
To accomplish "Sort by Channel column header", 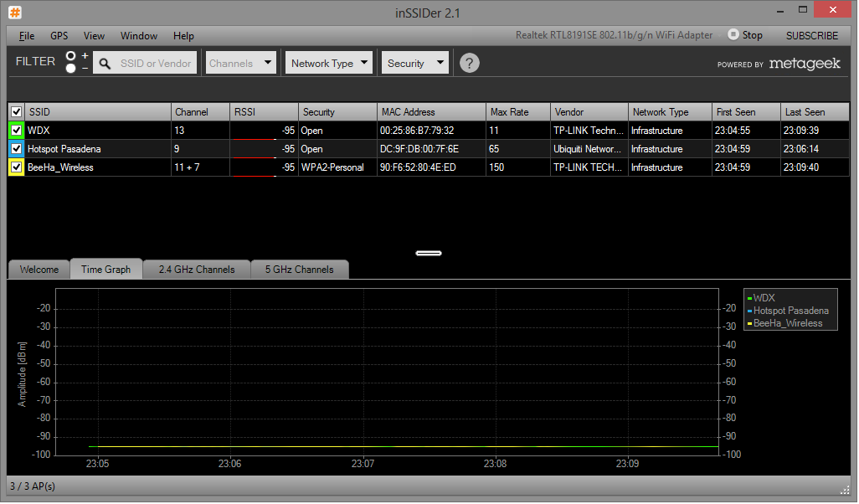I will (200, 111).
